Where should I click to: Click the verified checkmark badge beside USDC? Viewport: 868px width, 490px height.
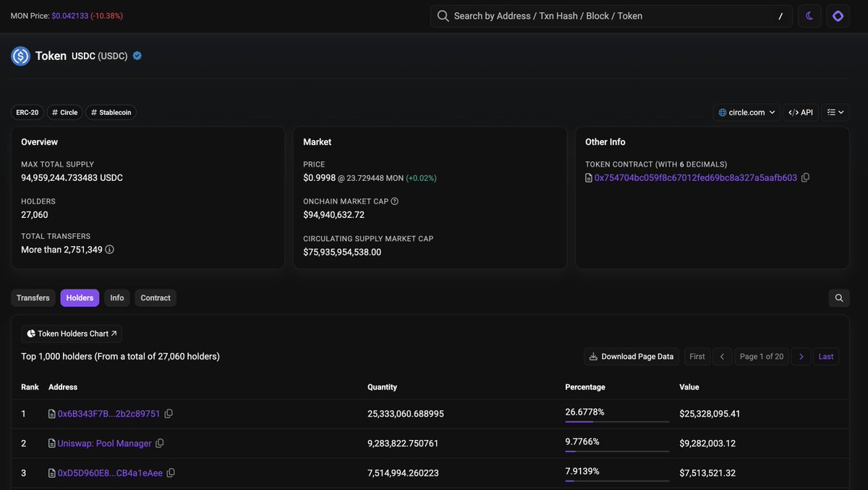136,54
